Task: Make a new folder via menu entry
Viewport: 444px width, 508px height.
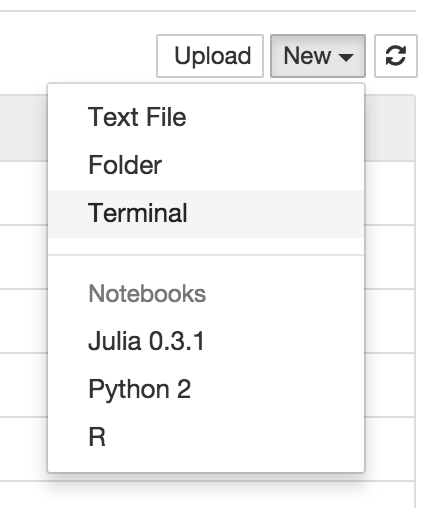Action: pos(206,165)
